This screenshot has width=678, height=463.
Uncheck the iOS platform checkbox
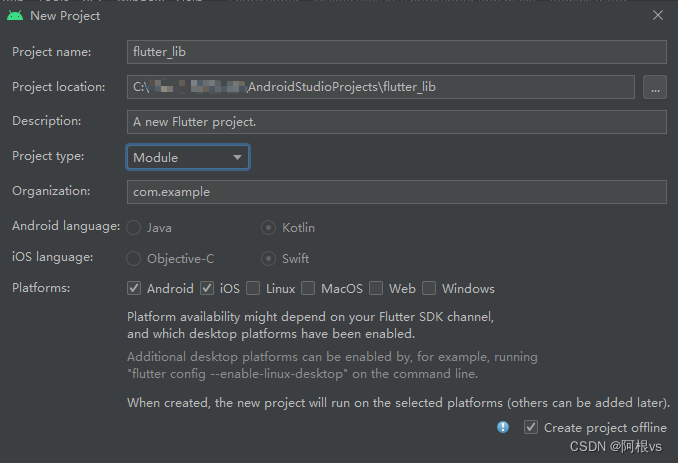coord(207,288)
